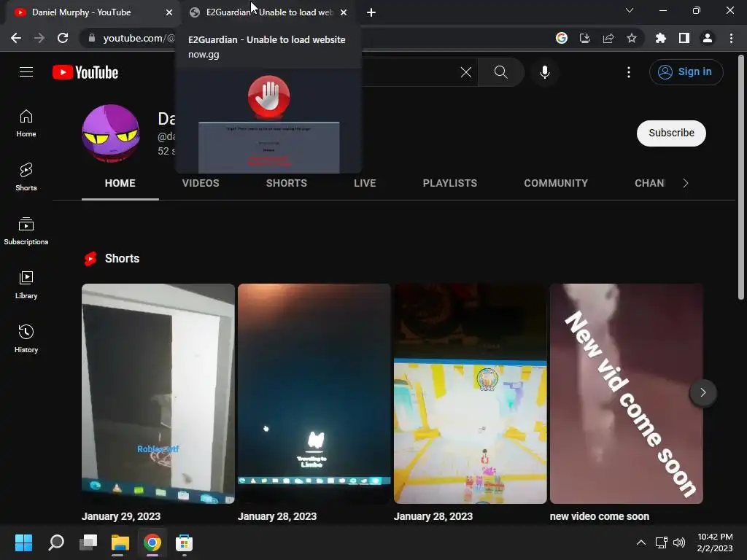This screenshot has width=747, height=560.
Task: Share this page icon
Action: pyautogui.click(x=608, y=38)
